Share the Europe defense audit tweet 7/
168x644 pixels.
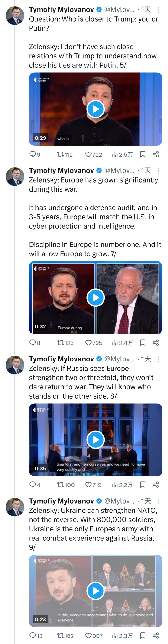coord(156,343)
